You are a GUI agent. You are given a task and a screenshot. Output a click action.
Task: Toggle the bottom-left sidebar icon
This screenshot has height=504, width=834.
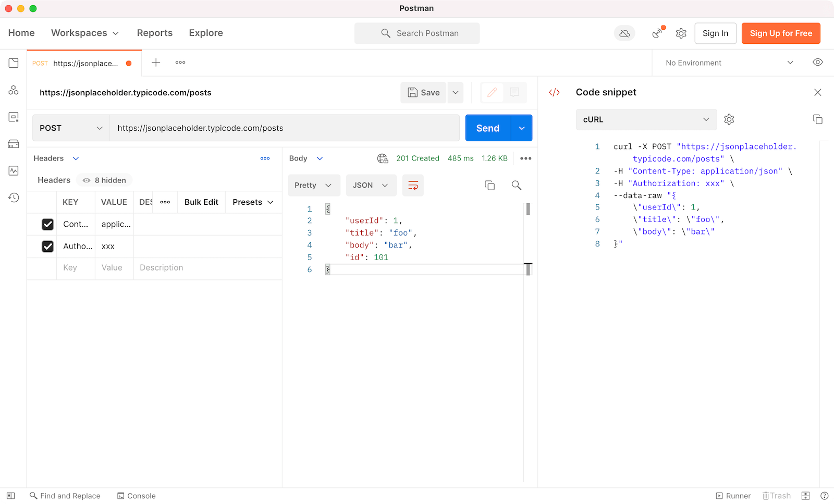pyautogui.click(x=10, y=496)
